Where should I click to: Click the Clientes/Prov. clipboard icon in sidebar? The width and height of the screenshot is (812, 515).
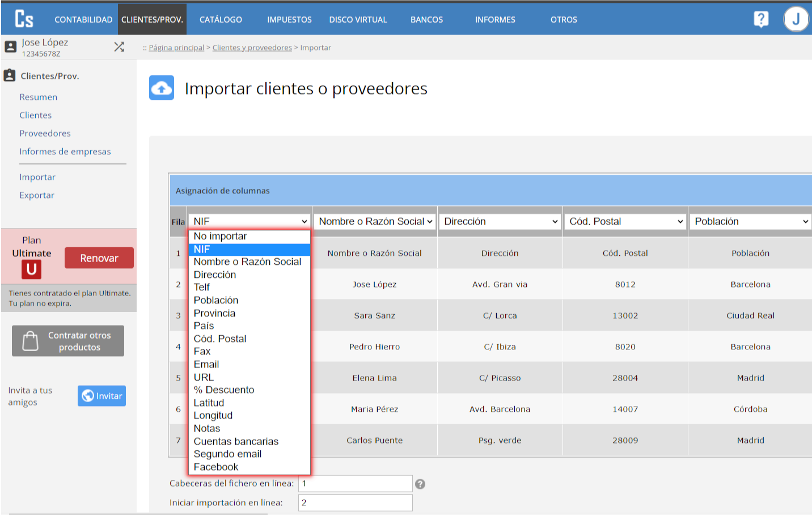[10, 75]
